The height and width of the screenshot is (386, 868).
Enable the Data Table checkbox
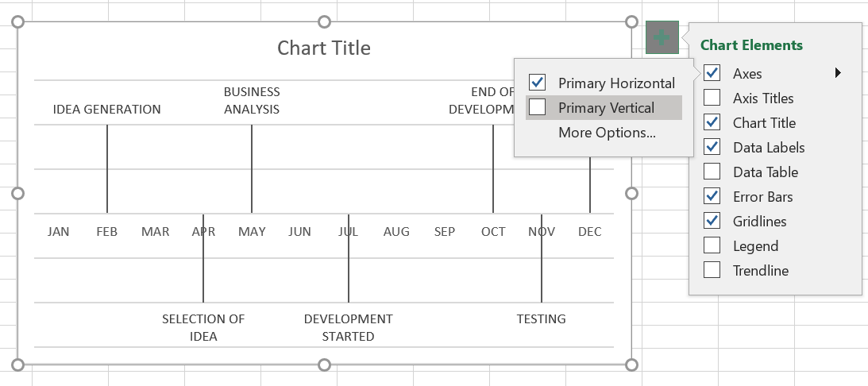coord(712,172)
